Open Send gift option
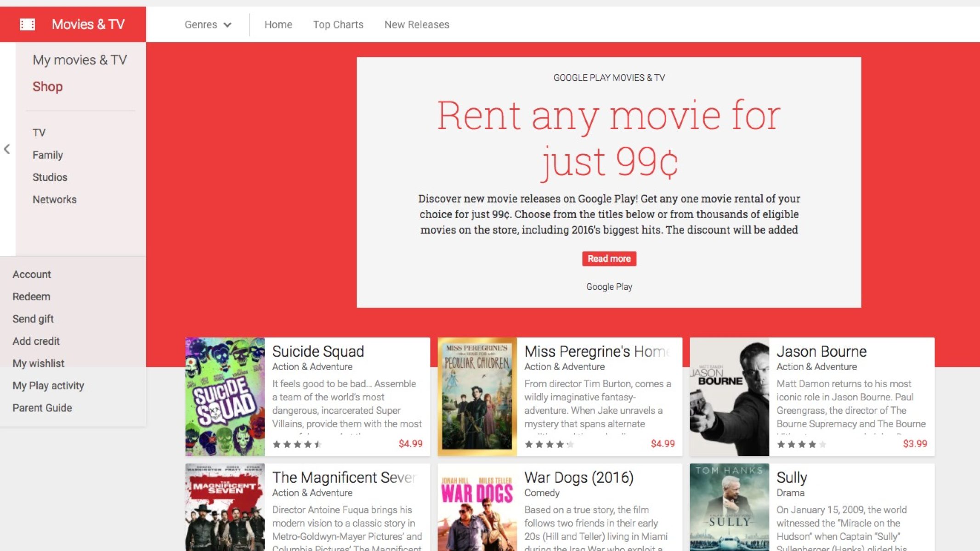Screen dimensions: 980x551 (x=33, y=319)
